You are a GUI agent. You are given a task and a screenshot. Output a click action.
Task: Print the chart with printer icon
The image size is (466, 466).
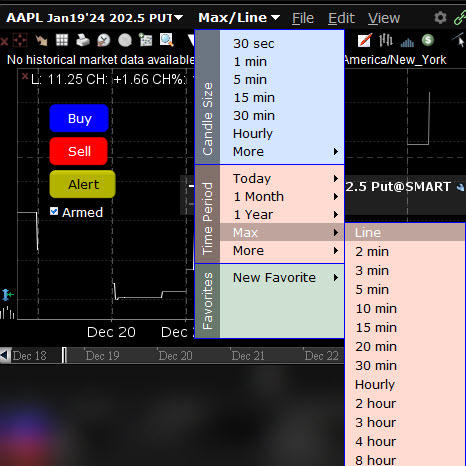point(83,40)
